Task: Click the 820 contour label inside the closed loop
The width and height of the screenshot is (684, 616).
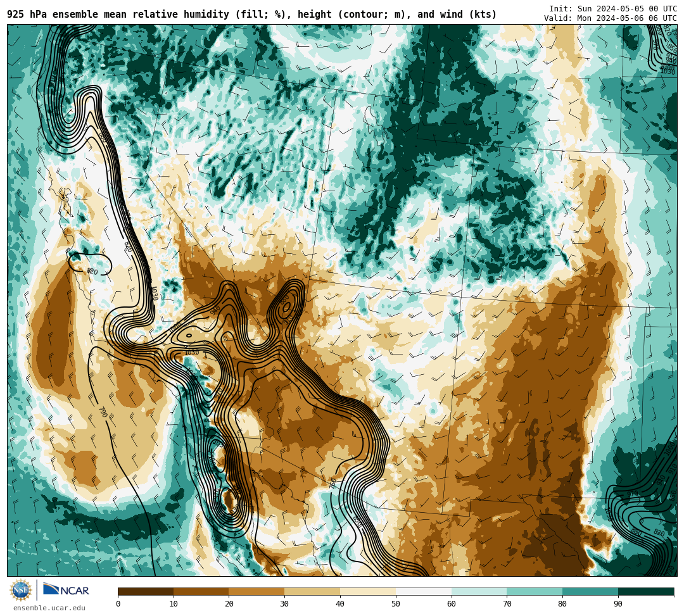Action: 92,271
